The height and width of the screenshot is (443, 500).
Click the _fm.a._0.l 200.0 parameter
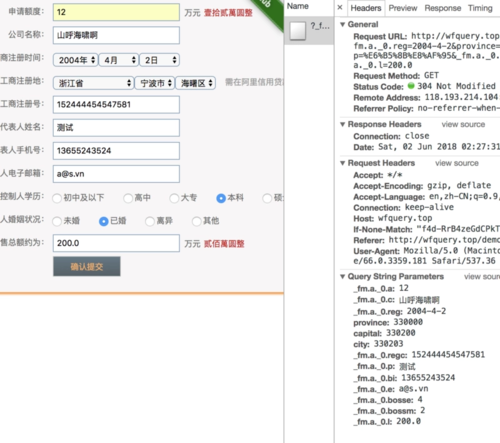[x=387, y=422]
